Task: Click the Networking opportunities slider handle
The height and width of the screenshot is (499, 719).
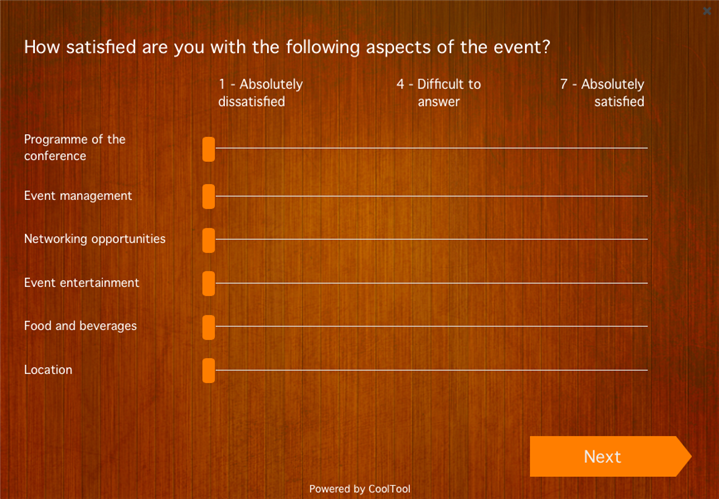Action: [208, 240]
